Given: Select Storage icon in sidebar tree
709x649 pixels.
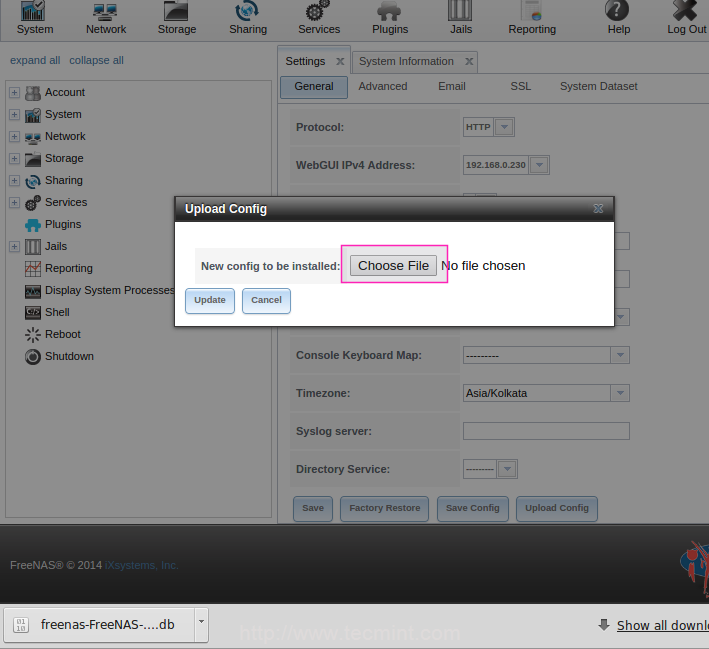Looking at the screenshot, I should pyautogui.click(x=33, y=159).
